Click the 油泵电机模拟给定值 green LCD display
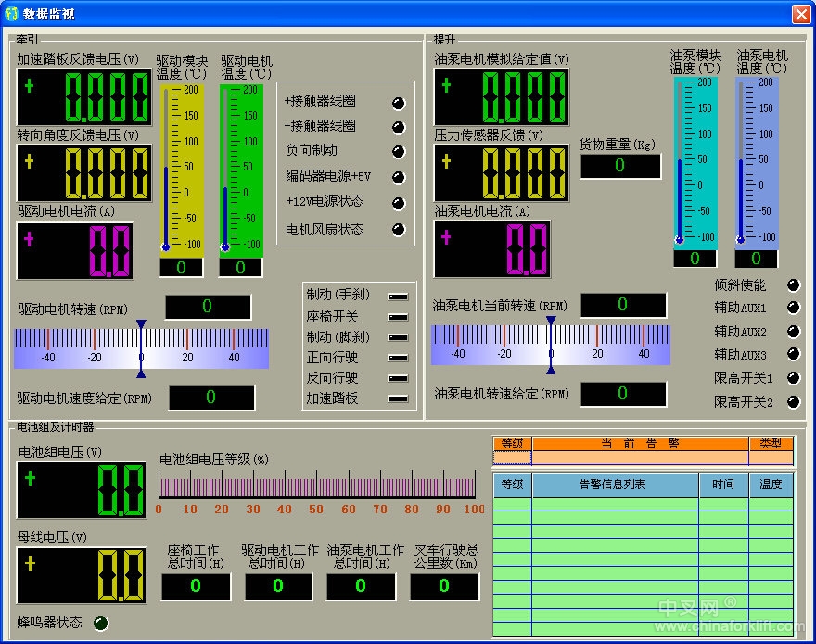This screenshot has height=644, width=816. tap(501, 97)
